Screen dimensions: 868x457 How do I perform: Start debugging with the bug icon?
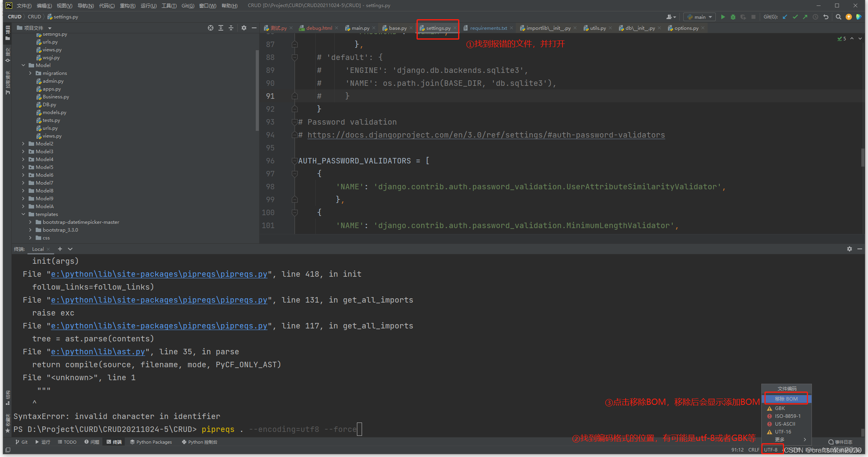click(733, 17)
